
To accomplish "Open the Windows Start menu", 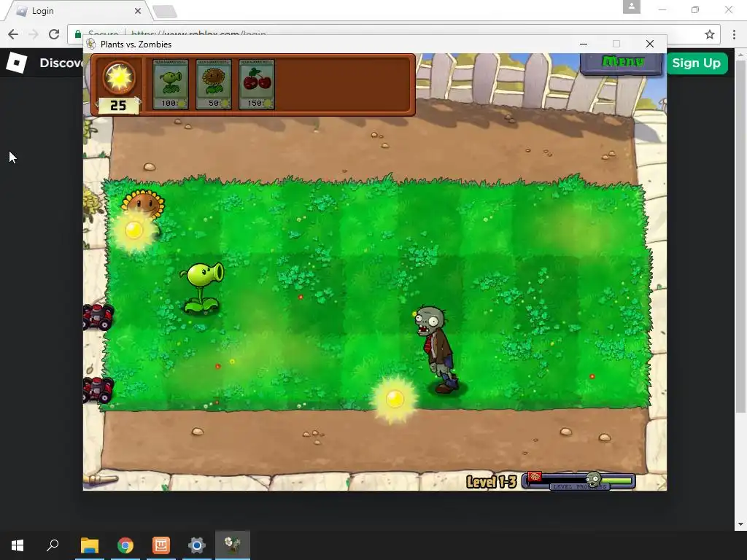I will (x=18, y=545).
